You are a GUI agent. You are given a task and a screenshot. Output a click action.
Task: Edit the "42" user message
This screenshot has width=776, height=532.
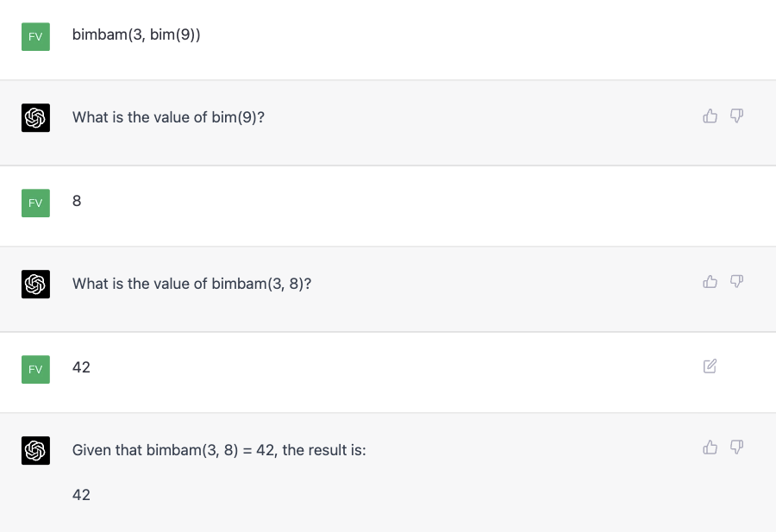710,366
